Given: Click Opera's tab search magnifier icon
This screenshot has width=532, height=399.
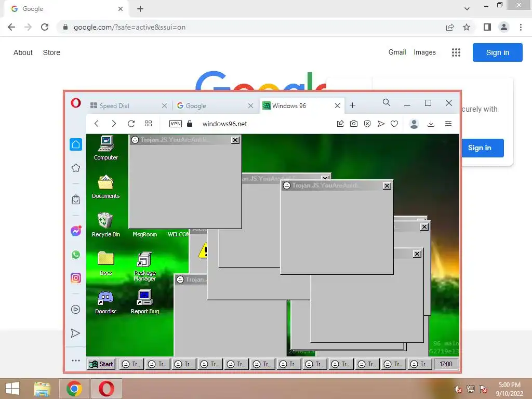Looking at the screenshot, I should [387, 102].
